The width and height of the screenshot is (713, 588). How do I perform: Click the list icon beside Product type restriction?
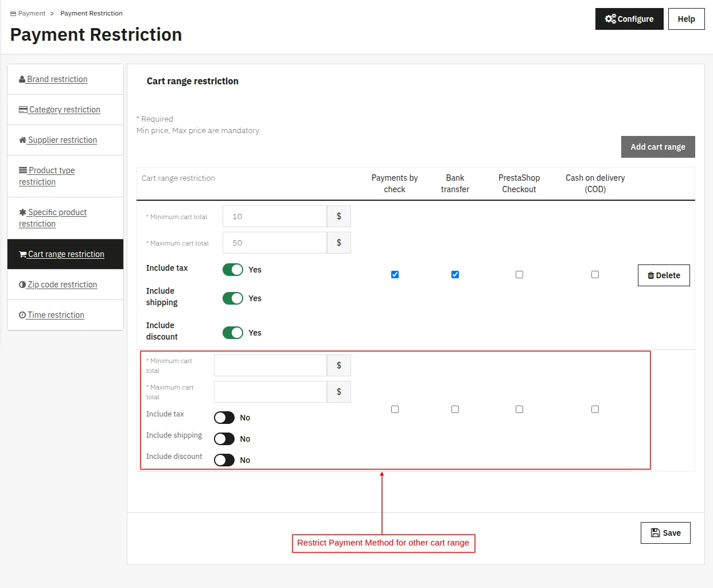click(23, 170)
